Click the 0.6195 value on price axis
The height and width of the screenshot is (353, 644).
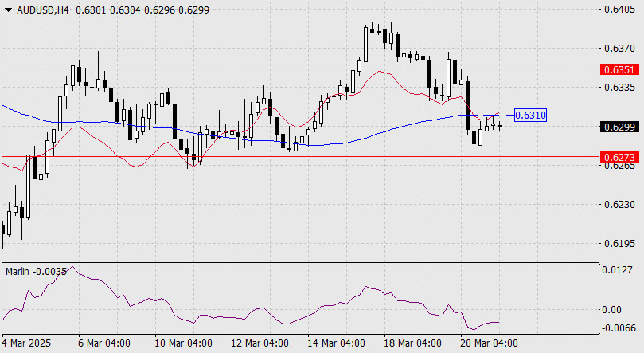coord(619,243)
